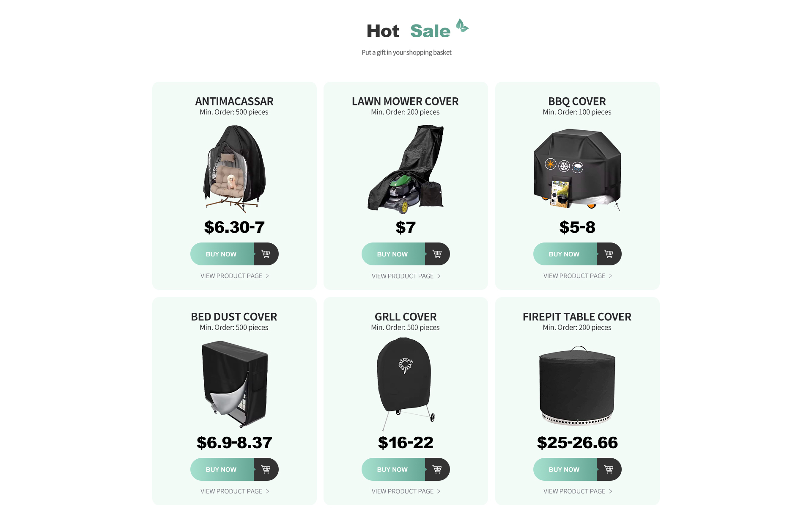Open the Firepit Table Cover product page
Viewport: 812px width, 529px height.
click(x=578, y=491)
